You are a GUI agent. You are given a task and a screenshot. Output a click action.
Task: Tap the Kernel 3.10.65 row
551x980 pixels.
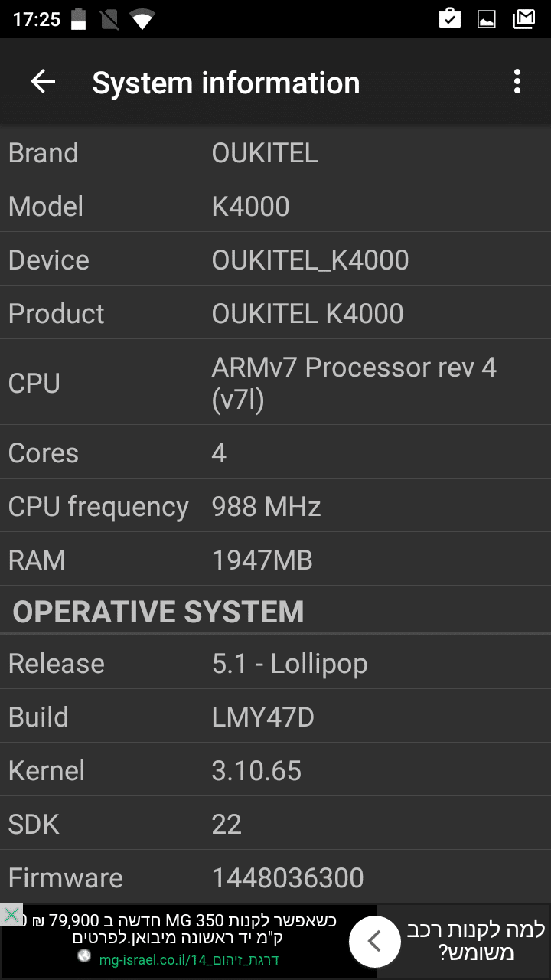pos(275,771)
